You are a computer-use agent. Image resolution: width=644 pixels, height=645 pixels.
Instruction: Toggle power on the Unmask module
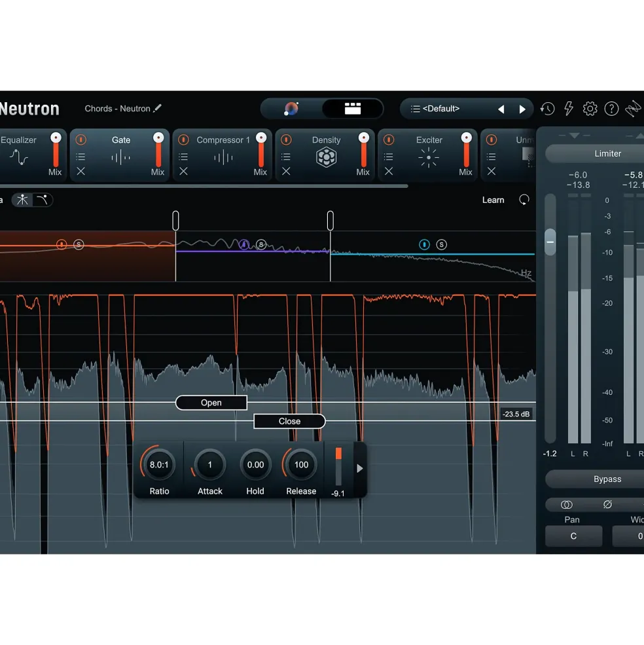[492, 140]
